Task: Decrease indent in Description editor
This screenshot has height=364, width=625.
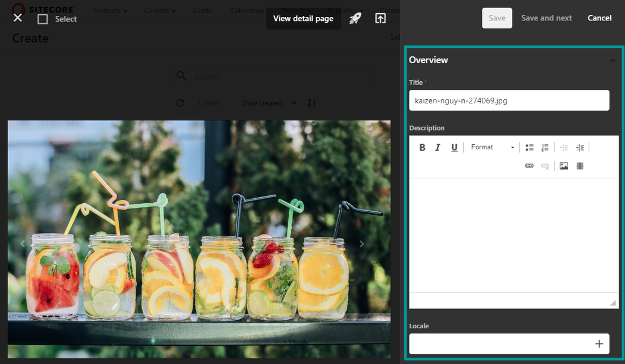Action: pyautogui.click(x=564, y=147)
